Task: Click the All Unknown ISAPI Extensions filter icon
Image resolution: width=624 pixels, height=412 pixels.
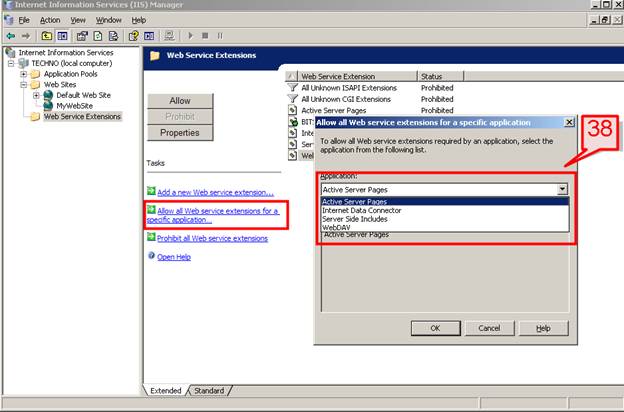Action: tap(293, 88)
